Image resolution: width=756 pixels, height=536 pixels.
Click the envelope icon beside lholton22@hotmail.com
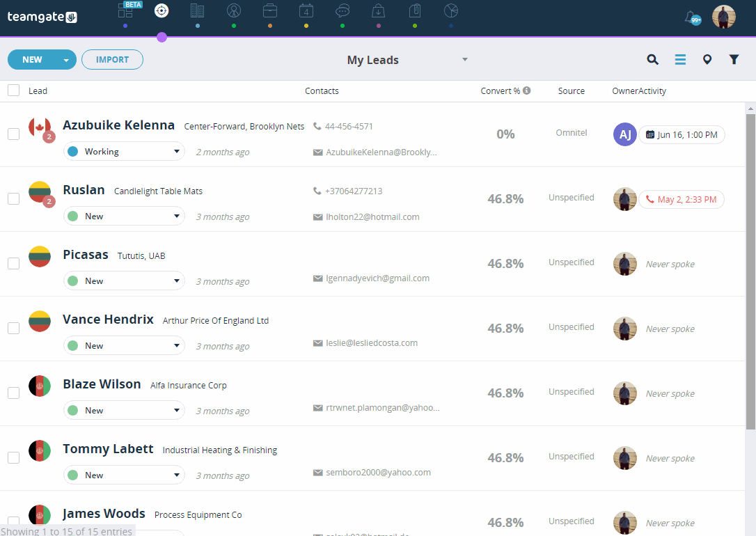(x=317, y=217)
